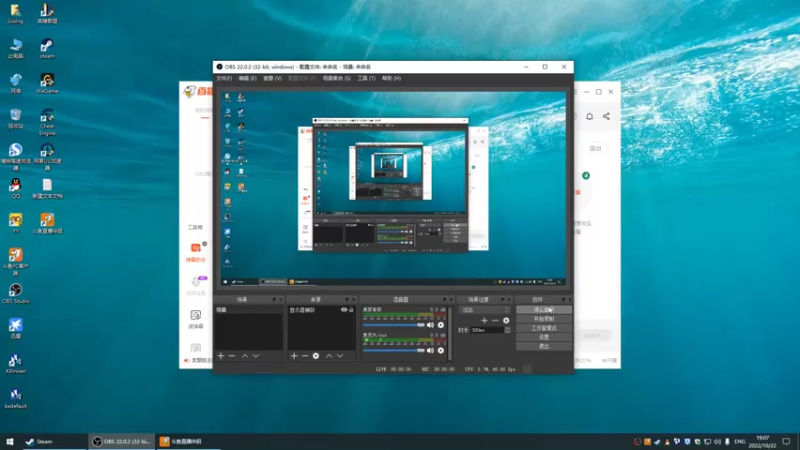Image resolution: width=800 pixels, height=450 pixels.
Task: Click the mixer panel vertical scrollbar
Action: click(450, 333)
